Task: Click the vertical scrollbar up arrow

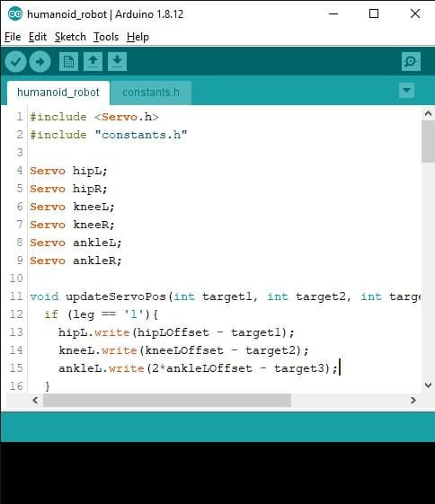Action: point(428,113)
